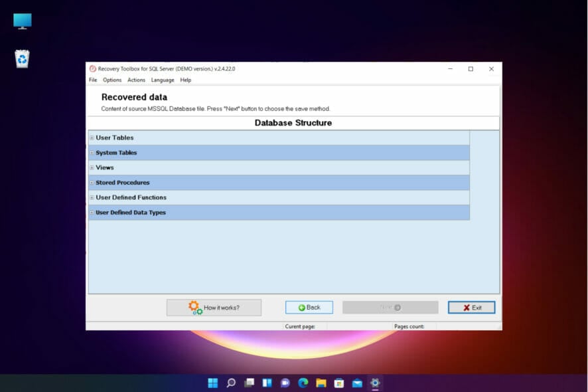The width and height of the screenshot is (588, 392).
Task: Open the Actions menu
Action: 136,80
